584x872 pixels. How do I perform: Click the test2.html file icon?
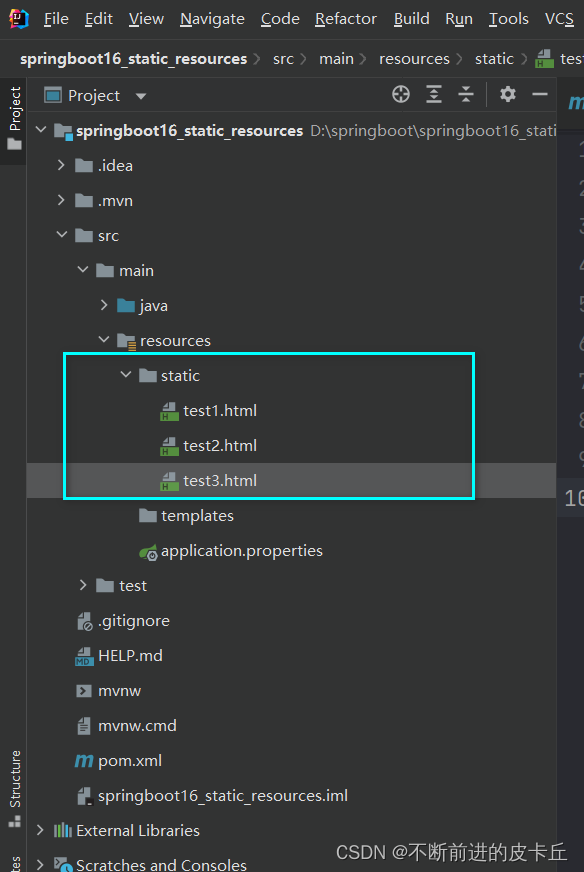coord(170,447)
